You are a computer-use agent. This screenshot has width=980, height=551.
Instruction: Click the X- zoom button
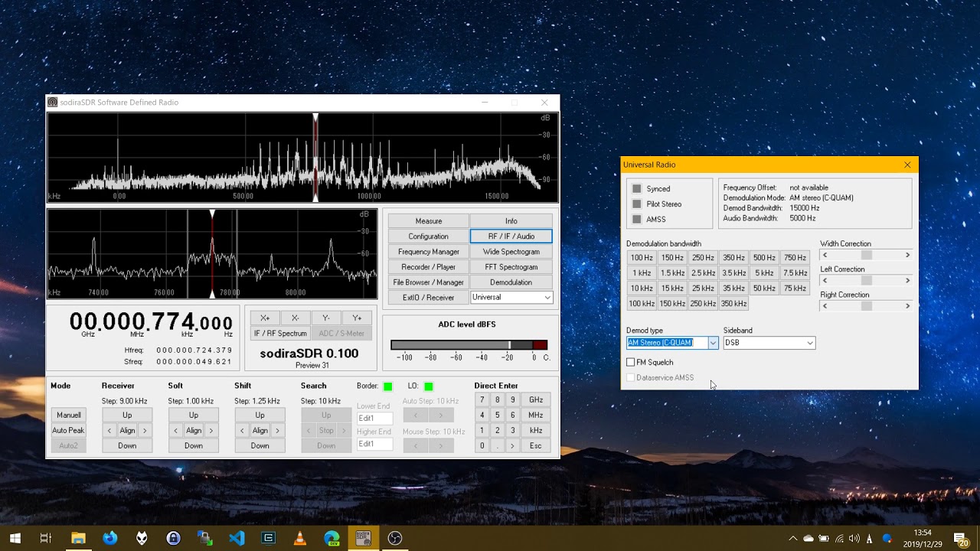(296, 318)
